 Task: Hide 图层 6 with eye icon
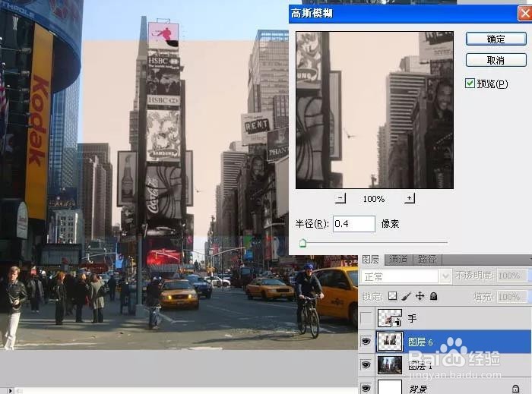coord(366,342)
